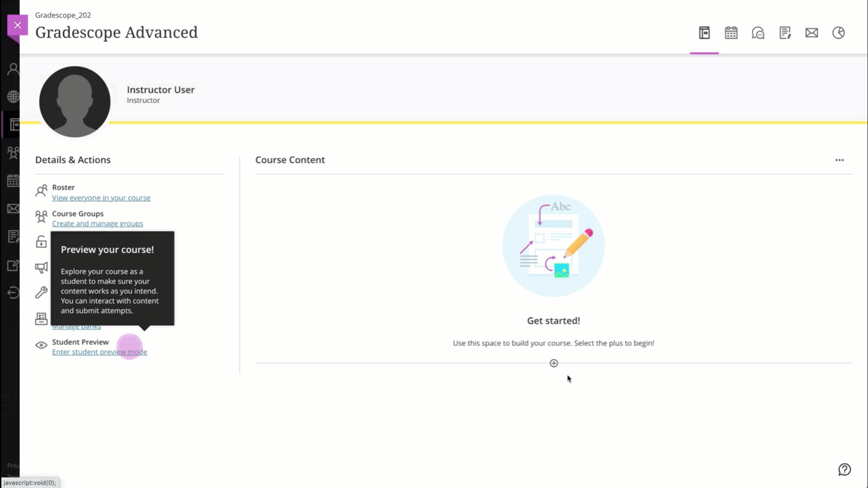Open Organizations icon in left sidebar
The width and height of the screenshot is (868, 488).
pyautogui.click(x=14, y=153)
